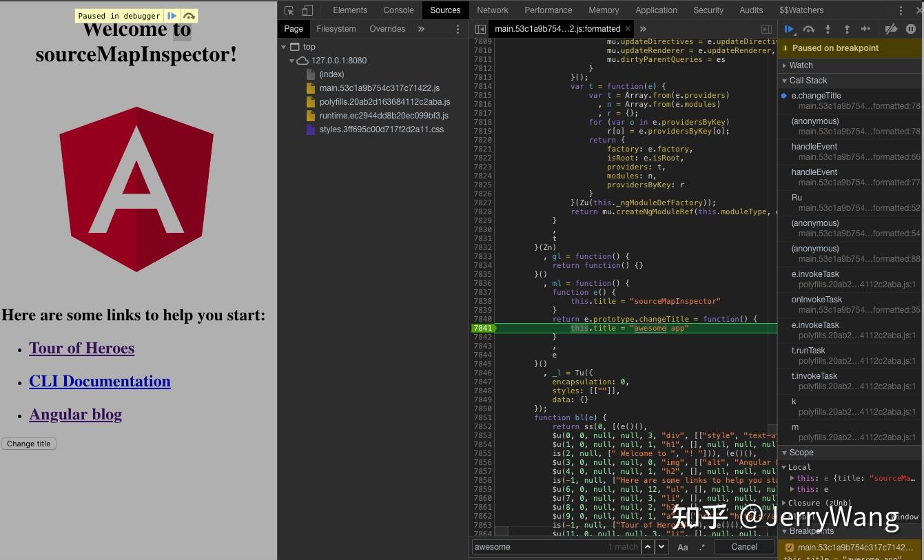Open DevTools customize three-dot menu
The height and width of the screenshot is (560, 924).
click(x=901, y=10)
